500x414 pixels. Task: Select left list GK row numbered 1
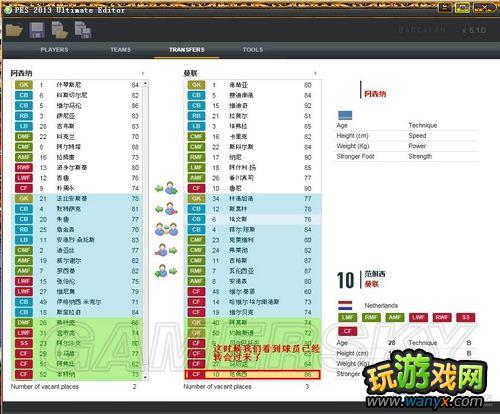coord(77,85)
